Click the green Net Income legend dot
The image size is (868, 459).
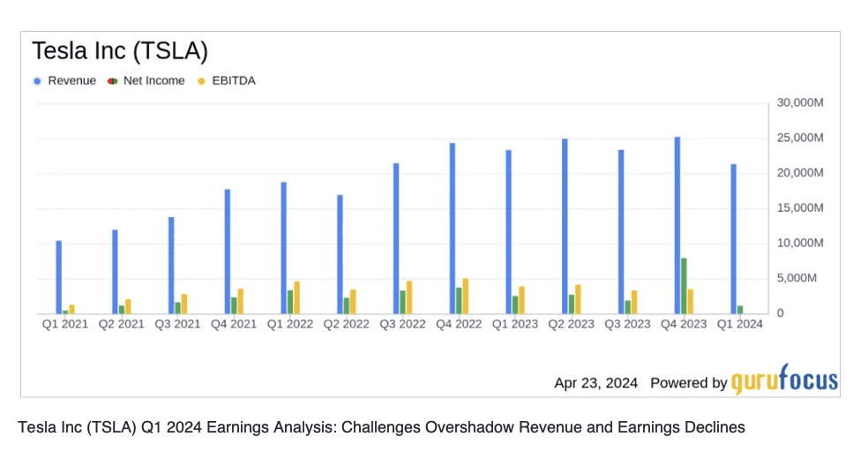(113, 81)
